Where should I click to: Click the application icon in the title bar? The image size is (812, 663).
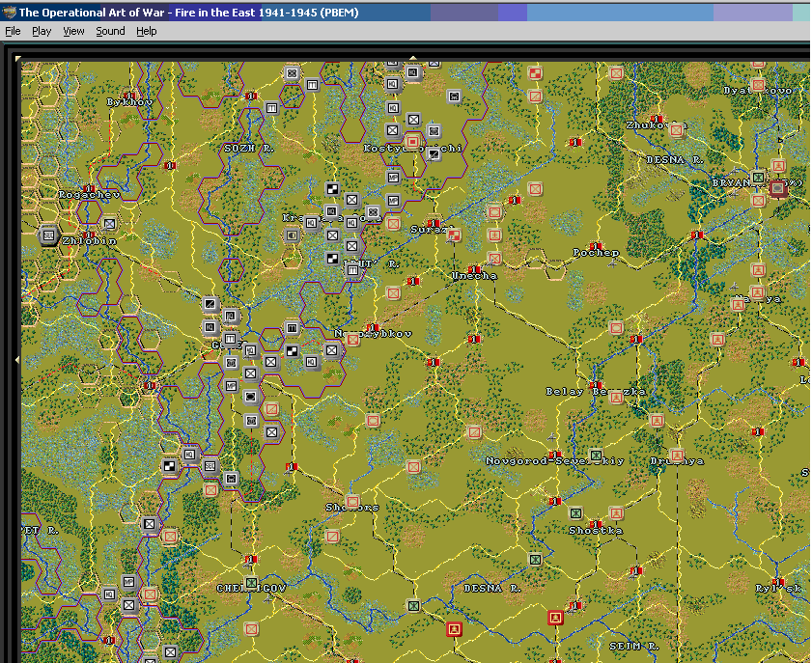coord(9,12)
